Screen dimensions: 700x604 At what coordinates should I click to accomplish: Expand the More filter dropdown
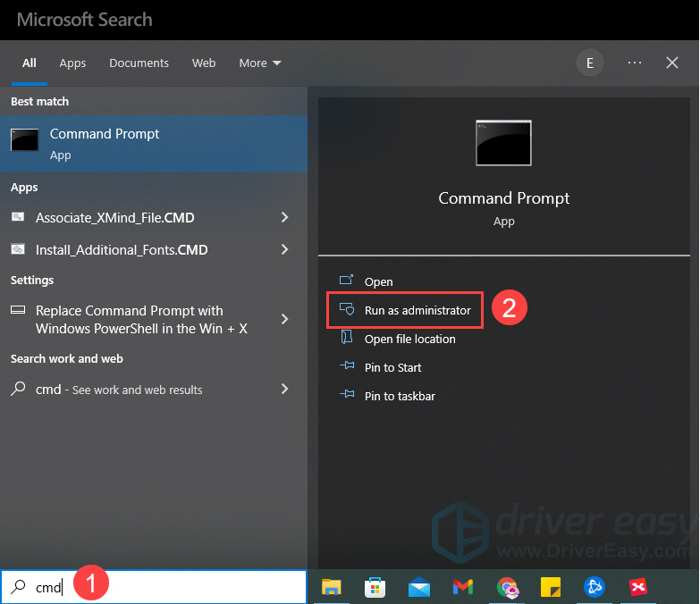click(x=260, y=63)
